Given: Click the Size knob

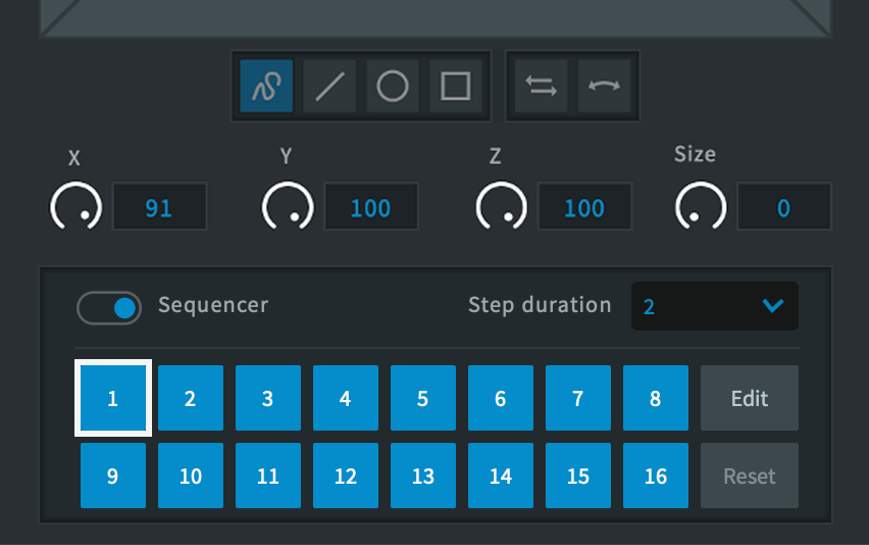Looking at the screenshot, I should tap(700, 207).
